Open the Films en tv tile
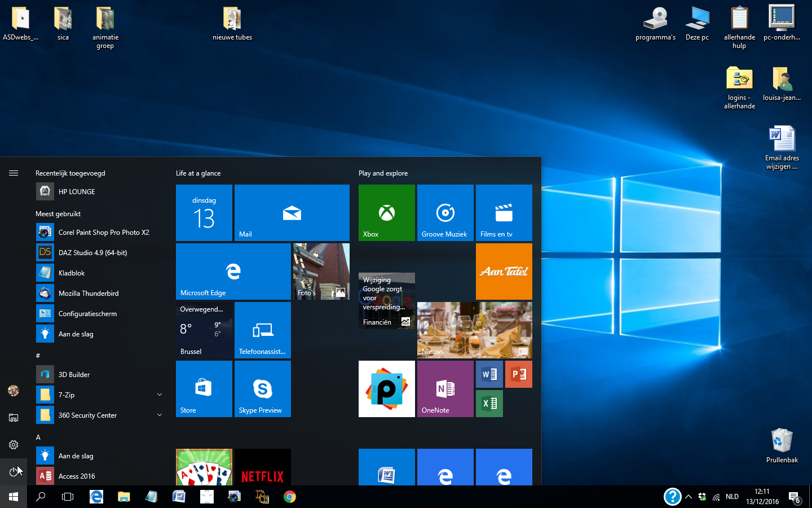This screenshot has width=812, height=508. coord(504,213)
